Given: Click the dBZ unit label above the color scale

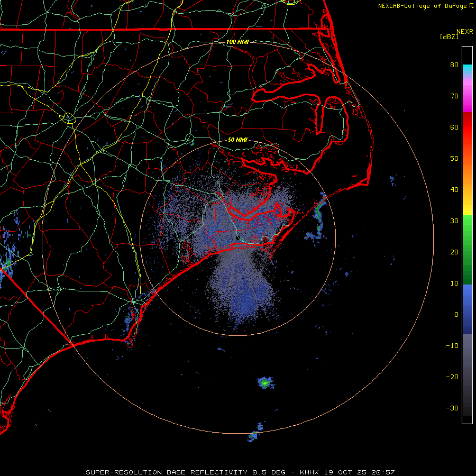Looking at the screenshot, I should [x=449, y=36].
